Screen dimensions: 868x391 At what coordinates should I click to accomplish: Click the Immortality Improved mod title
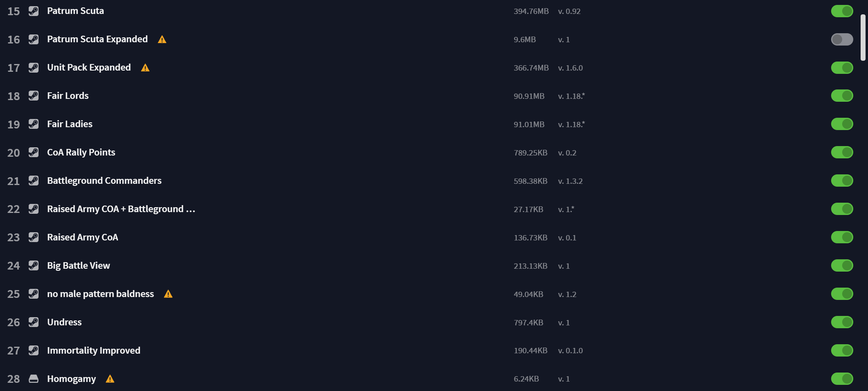click(x=93, y=350)
